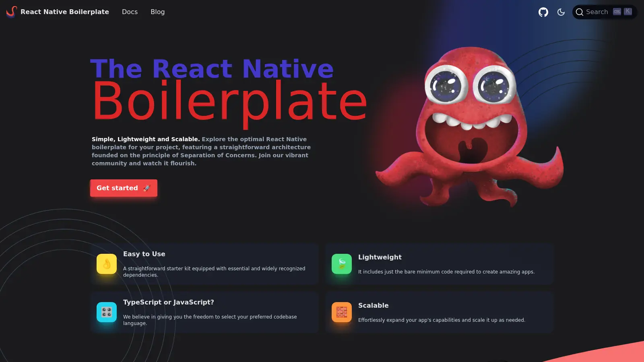Click the yellow Easy to Use icon
Screen dimensions: 644x362
point(107,264)
